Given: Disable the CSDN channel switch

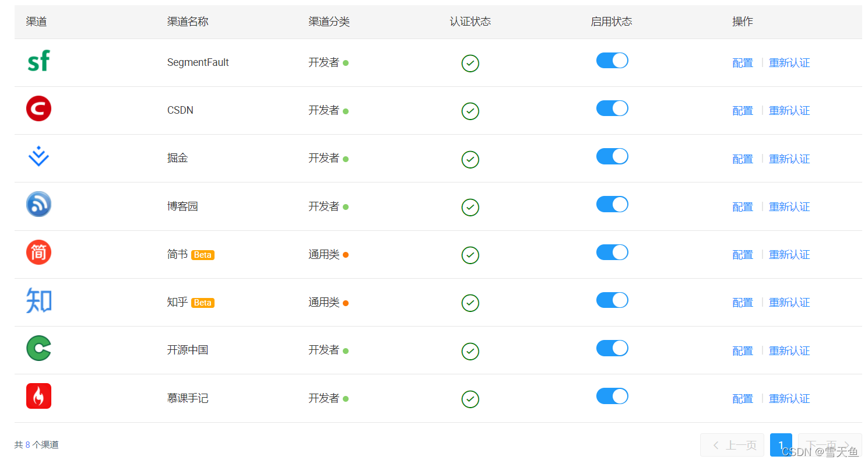Looking at the screenshot, I should click(x=612, y=108).
